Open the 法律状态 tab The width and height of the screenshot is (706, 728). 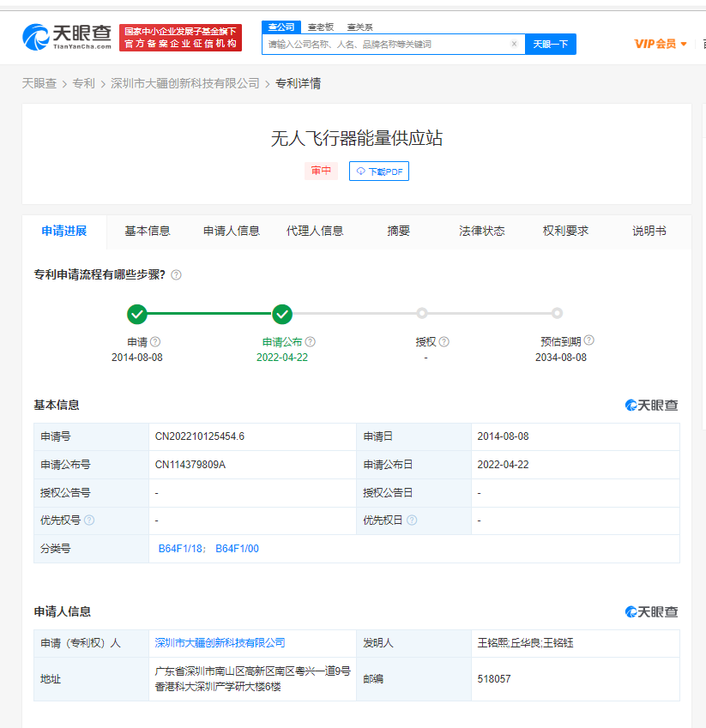click(481, 231)
